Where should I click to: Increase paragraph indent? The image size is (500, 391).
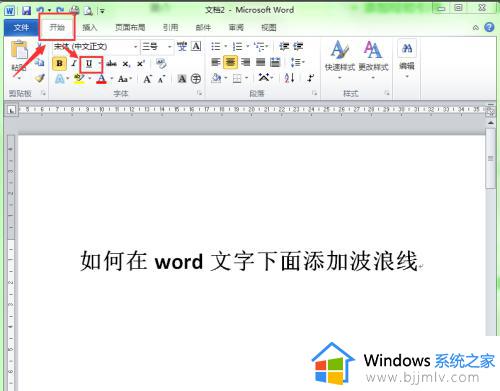(298, 46)
